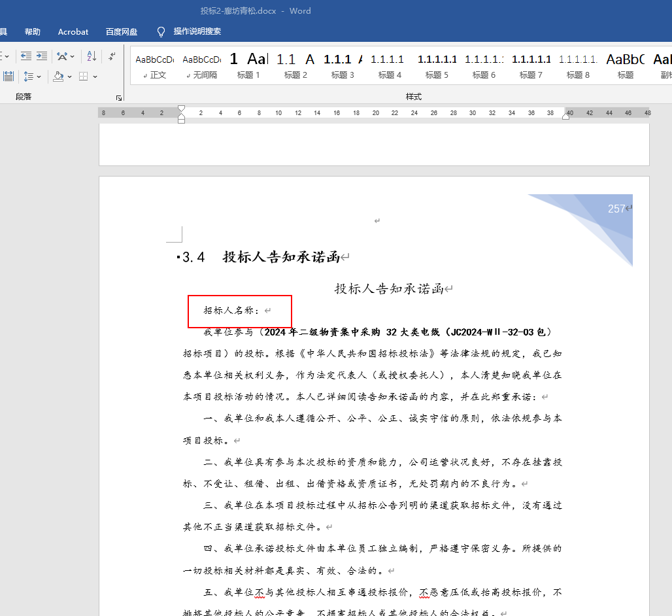This screenshot has width=672, height=616.
Task: Click paragraph starting 四、我单位承诺投标文件
Action: (372, 559)
